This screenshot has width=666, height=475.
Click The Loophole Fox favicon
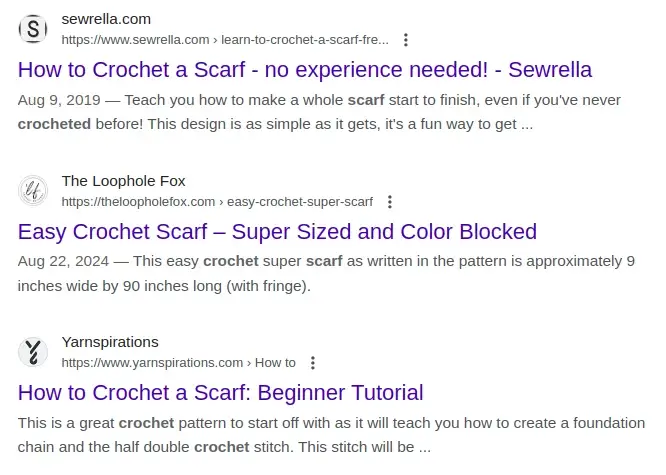(33, 190)
